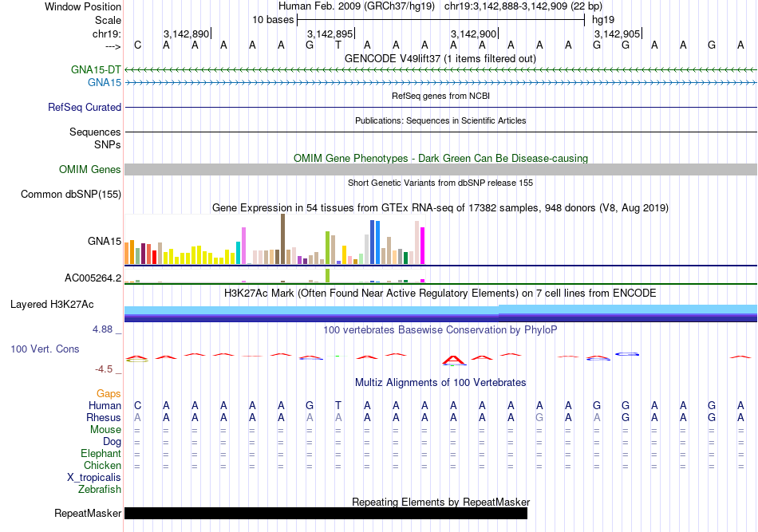Open PhyloP Basewise Conservation track title
The height and width of the screenshot is (532, 758).
(x=440, y=330)
